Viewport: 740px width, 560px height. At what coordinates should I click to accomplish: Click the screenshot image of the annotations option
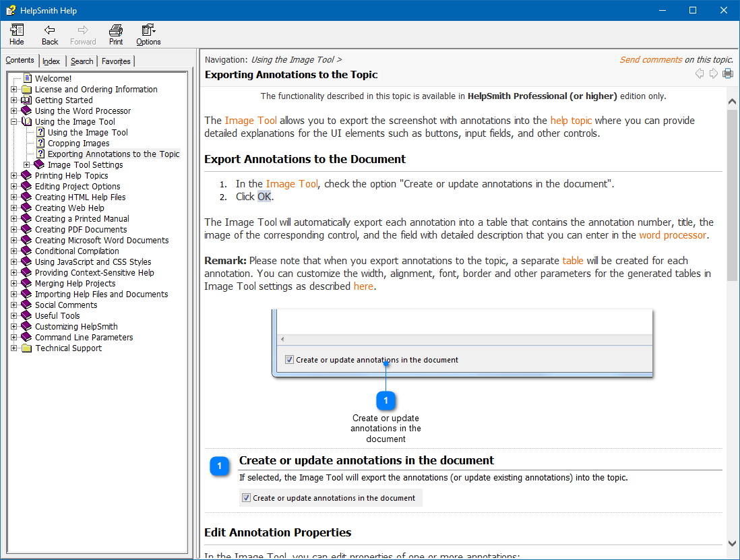click(x=462, y=343)
